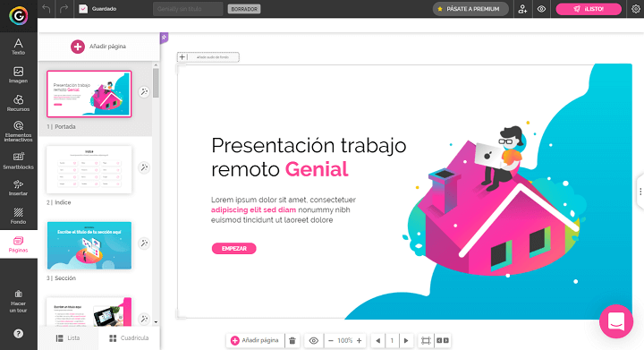Open the Insertar panel
The width and height of the screenshot is (644, 350).
19,188
